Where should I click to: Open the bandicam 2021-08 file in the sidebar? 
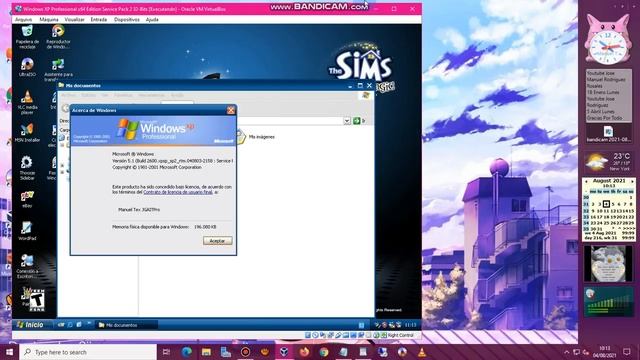(608, 134)
